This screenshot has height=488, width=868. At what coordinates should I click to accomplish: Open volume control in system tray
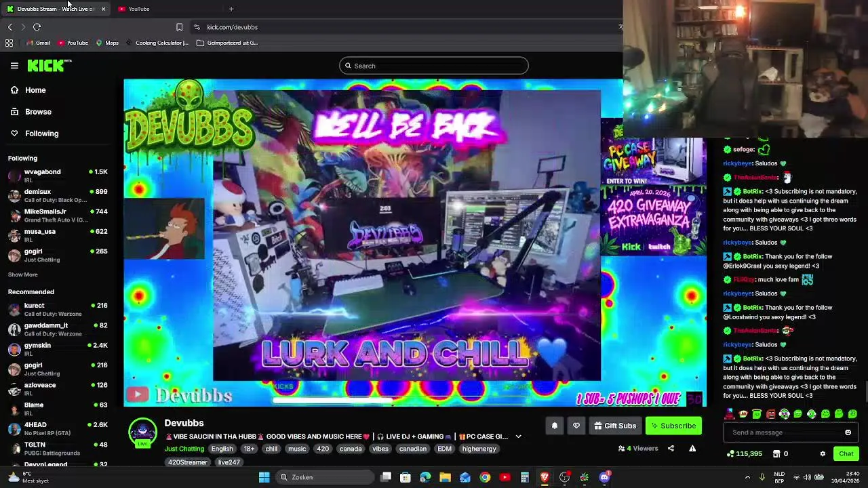807,477
